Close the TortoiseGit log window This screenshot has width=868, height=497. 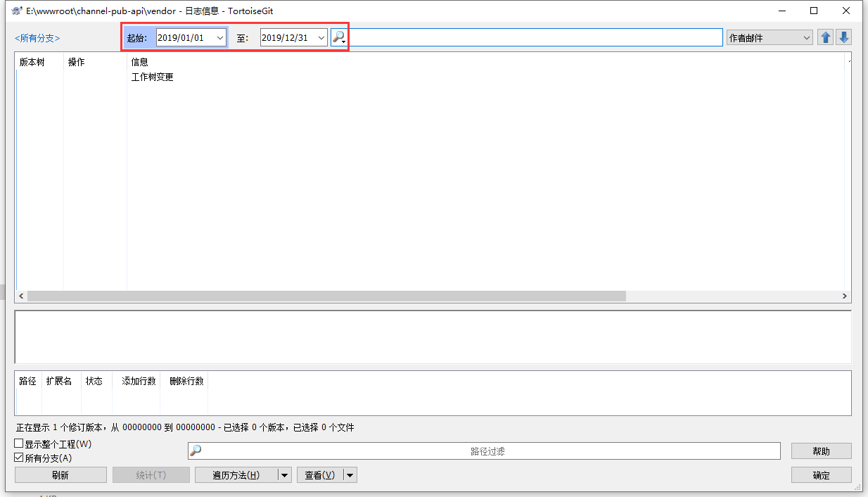tap(846, 11)
